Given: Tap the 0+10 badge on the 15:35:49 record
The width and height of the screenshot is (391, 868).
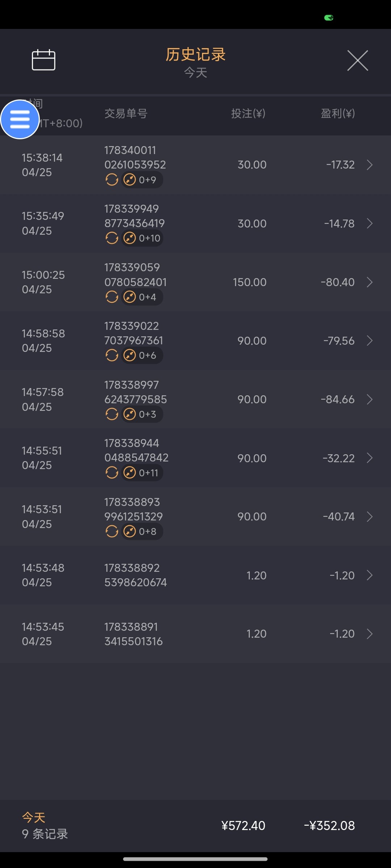Looking at the screenshot, I should tap(142, 238).
